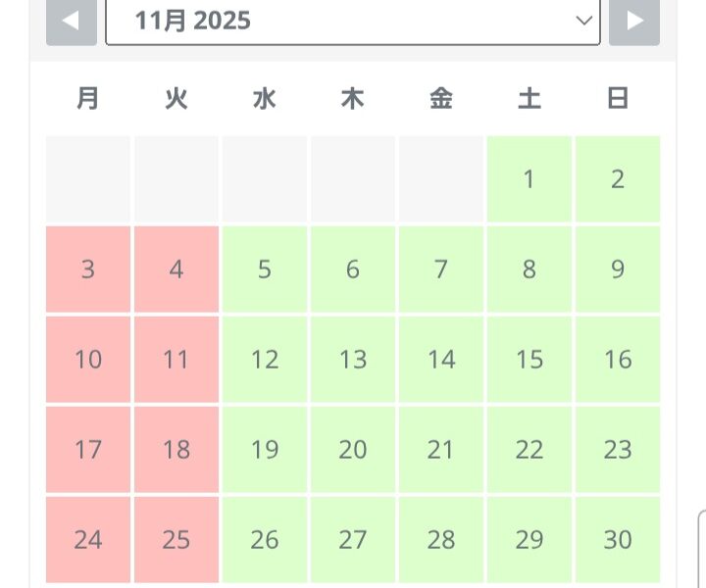Pick date 26 in the Wednesday column
The width and height of the screenshot is (706, 588).
pos(265,540)
